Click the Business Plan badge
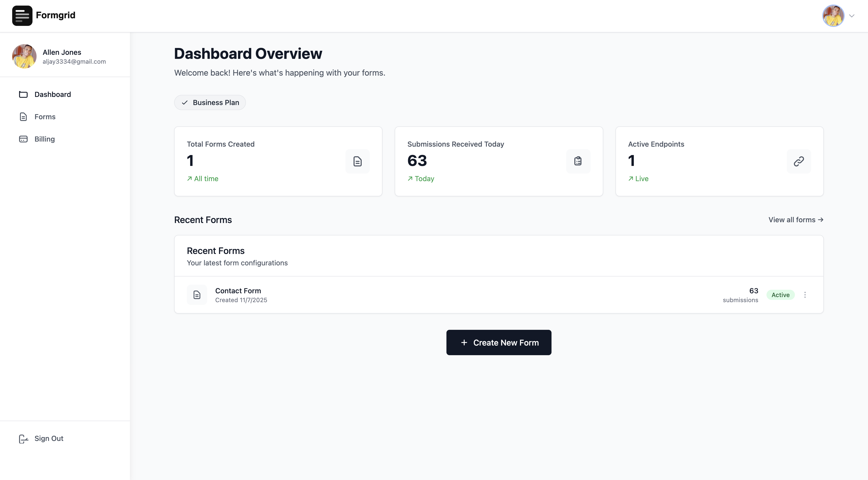The height and width of the screenshot is (480, 868). coord(210,103)
